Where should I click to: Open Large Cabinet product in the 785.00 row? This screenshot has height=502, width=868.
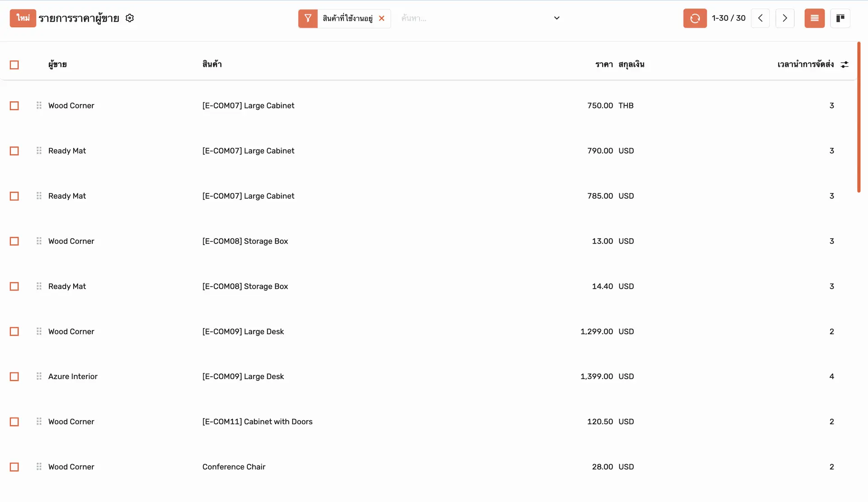[248, 196]
